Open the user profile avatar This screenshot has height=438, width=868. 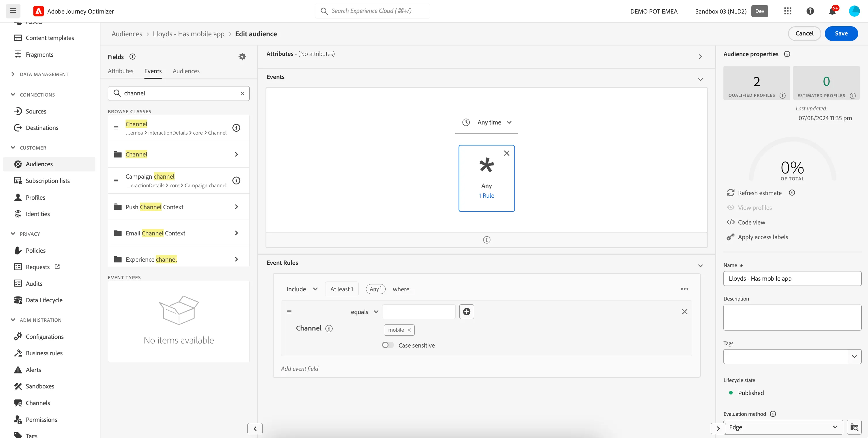pyautogui.click(x=854, y=11)
